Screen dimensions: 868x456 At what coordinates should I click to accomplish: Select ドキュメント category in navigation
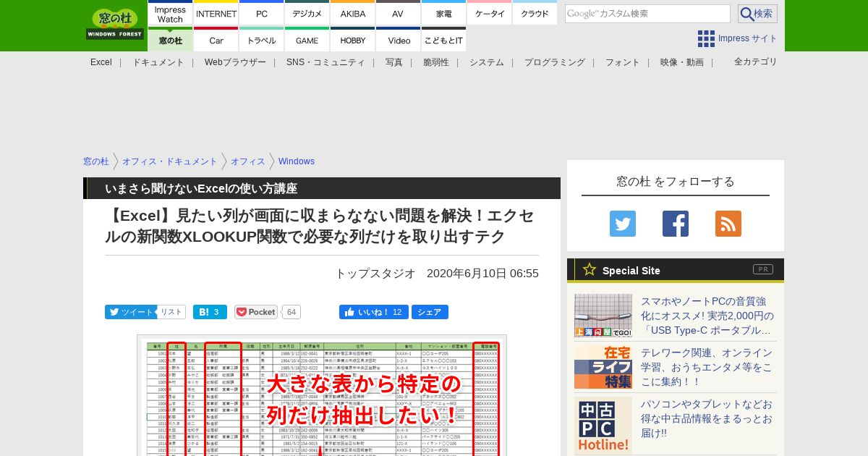[158, 62]
